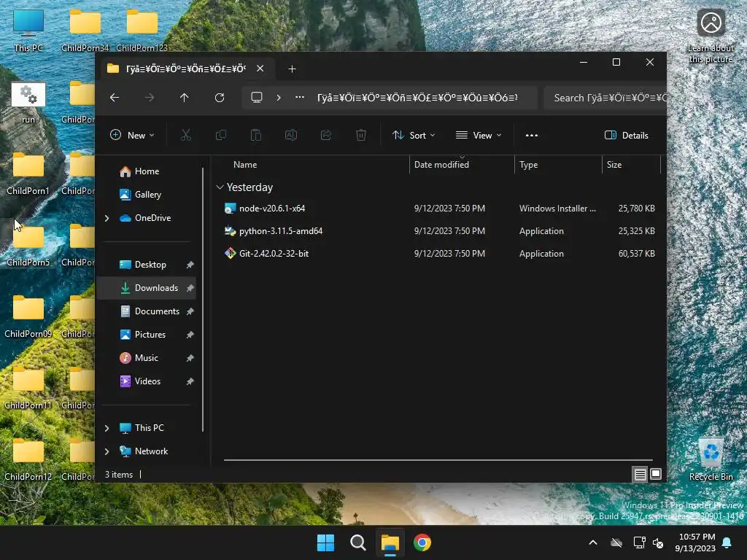Switch to details list view in status bar
Viewport: 747px width, 560px height.
click(640, 474)
